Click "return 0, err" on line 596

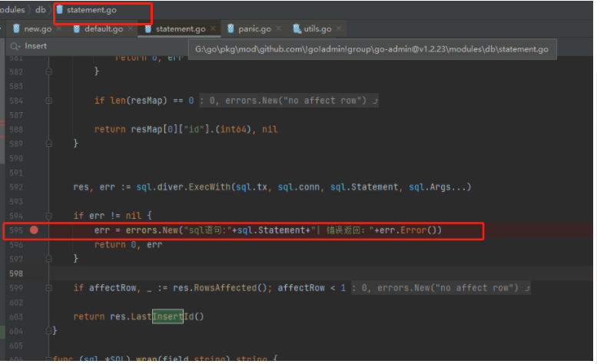tap(128, 244)
